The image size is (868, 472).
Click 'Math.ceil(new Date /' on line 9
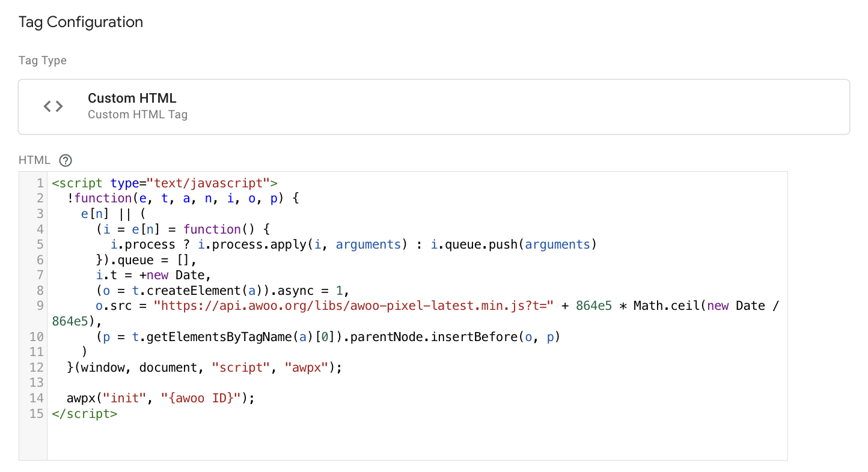(x=706, y=306)
